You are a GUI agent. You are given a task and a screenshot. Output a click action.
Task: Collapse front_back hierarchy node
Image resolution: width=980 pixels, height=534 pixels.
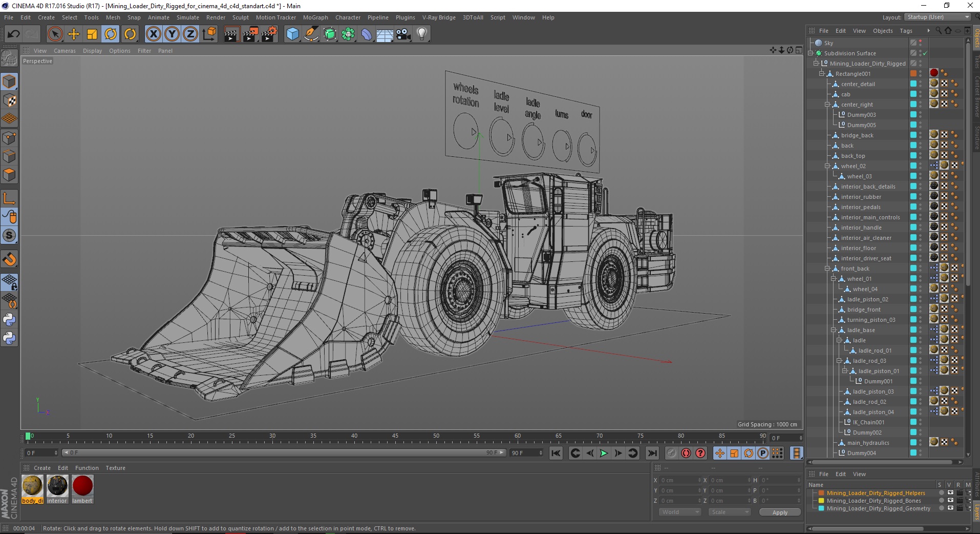coord(827,269)
